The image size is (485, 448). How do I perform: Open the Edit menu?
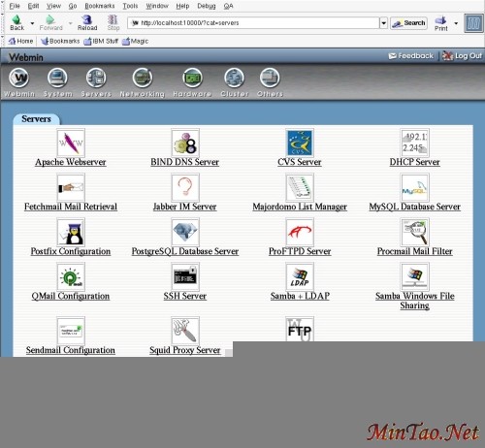click(33, 6)
